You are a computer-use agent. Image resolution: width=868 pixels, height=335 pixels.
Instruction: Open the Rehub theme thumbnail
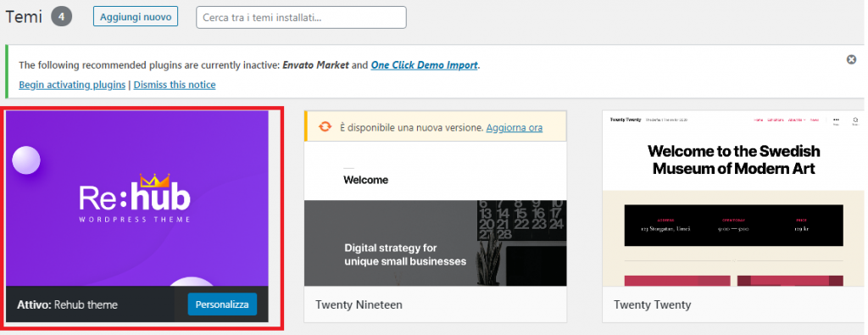[137, 198]
